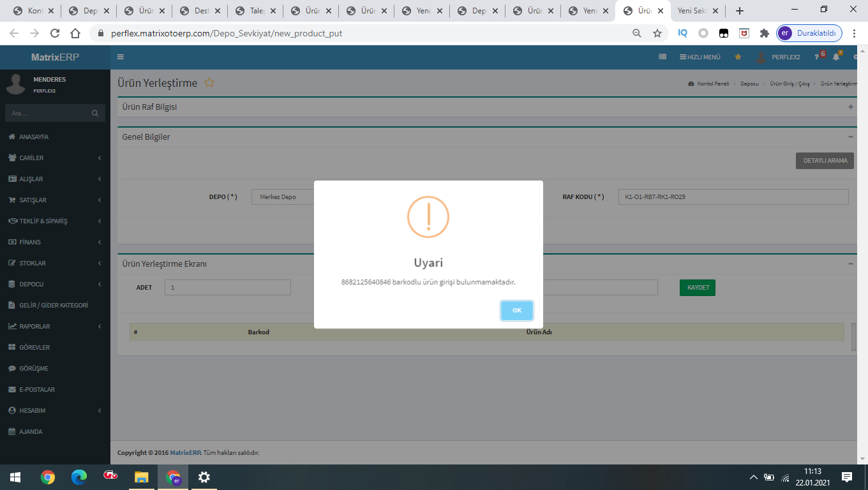Open the HIZLI MENÜ quick menu

pos(700,57)
